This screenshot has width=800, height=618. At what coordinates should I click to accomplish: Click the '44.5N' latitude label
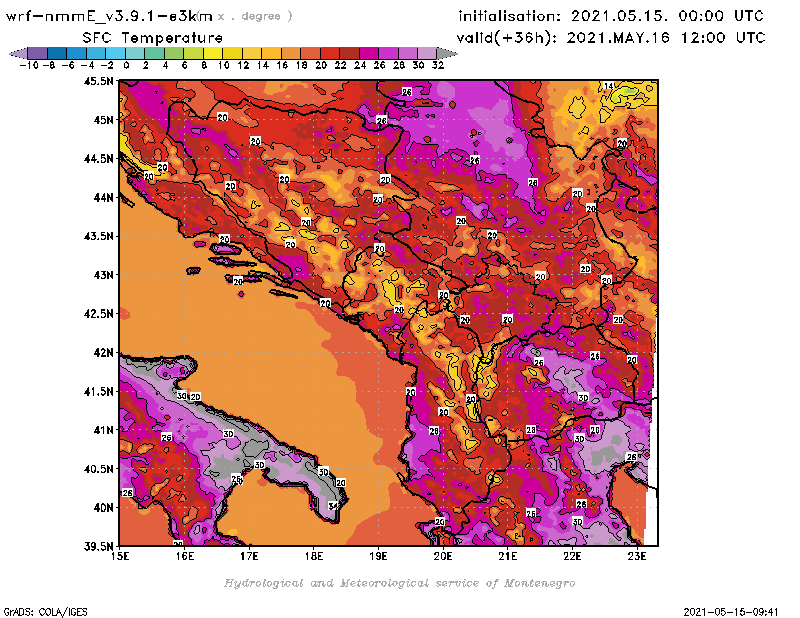(98, 159)
